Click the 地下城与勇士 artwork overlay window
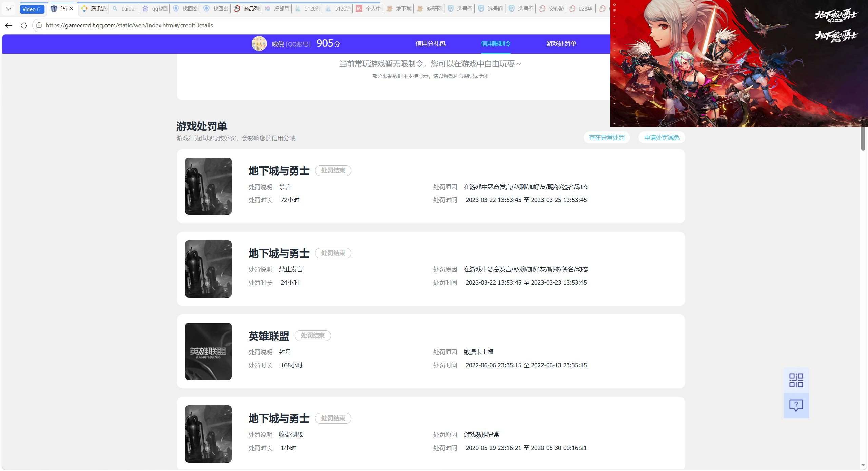This screenshot has height=471, width=868. (x=739, y=63)
